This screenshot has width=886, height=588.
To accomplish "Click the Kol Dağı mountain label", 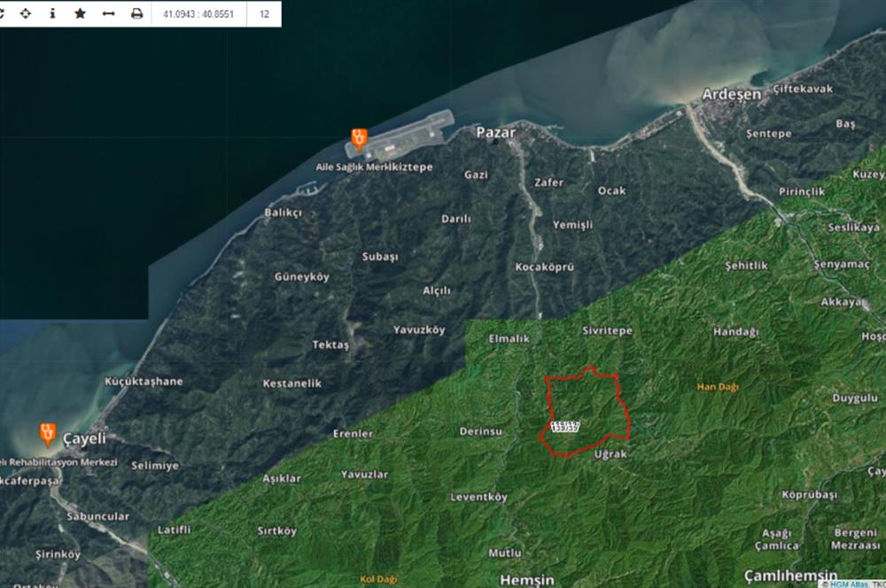I will point(379,577).
